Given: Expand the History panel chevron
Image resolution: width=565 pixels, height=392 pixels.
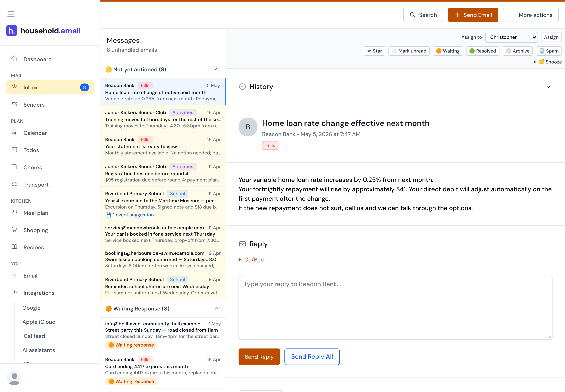Looking at the screenshot, I should click(x=548, y=87).
